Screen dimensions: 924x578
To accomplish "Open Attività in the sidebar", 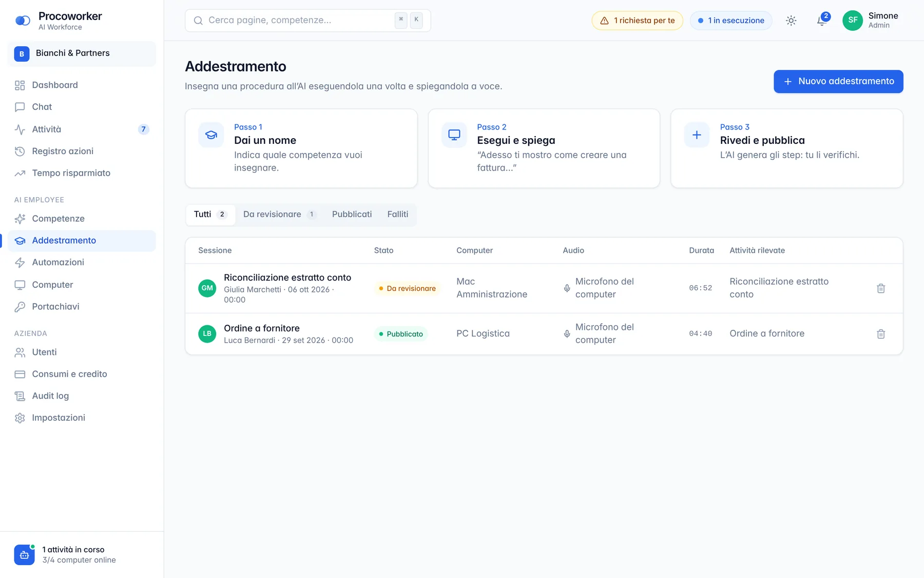I will coord(82,129).
